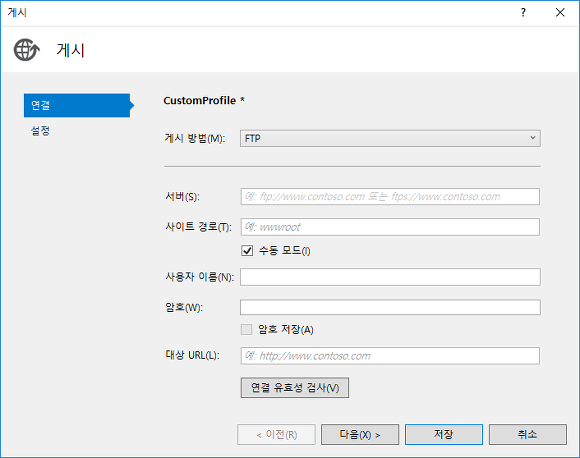580x458 pixels.
Task: Click the help question mark button
Action: click(523, 13)
